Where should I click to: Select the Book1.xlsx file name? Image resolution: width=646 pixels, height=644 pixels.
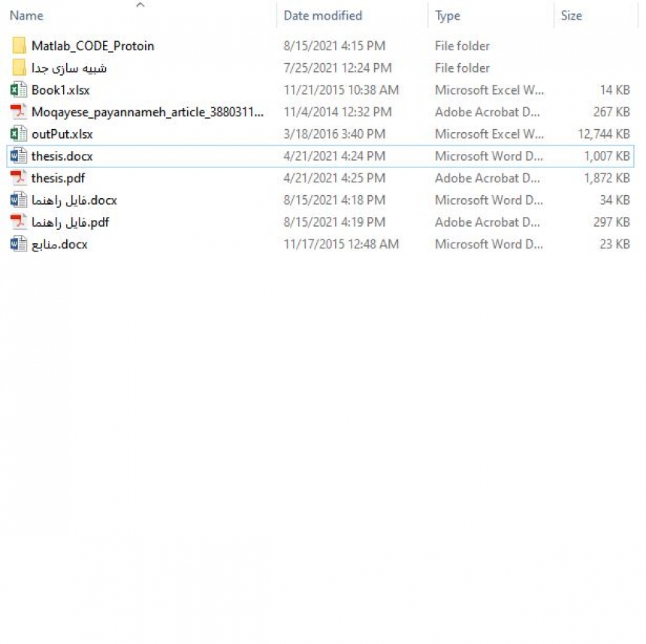(61, 90)
